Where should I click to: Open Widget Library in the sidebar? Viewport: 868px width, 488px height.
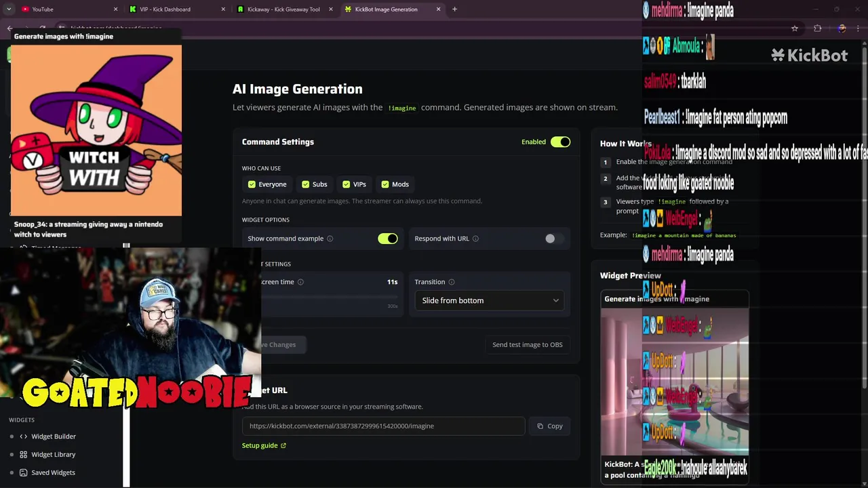[x=54, y=455]
